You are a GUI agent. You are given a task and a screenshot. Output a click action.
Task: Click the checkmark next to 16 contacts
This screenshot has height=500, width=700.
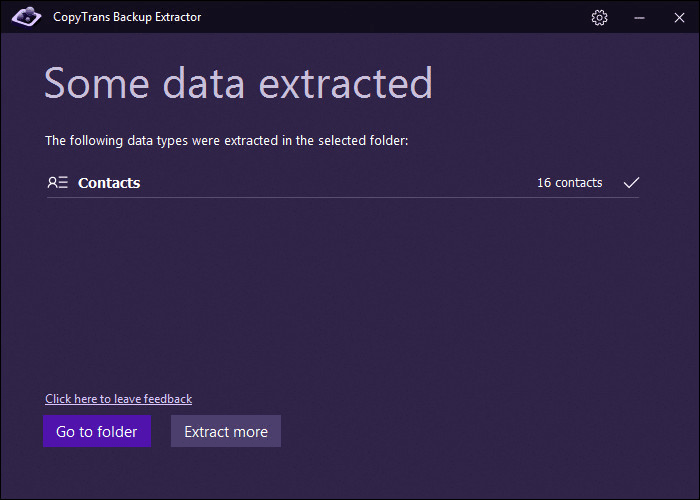[x=631, y=183]
